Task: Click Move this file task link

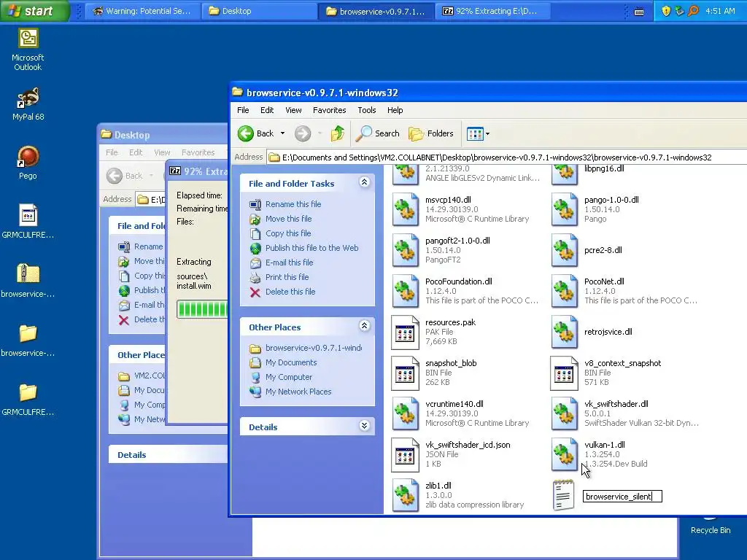Action: click(288, 219)
